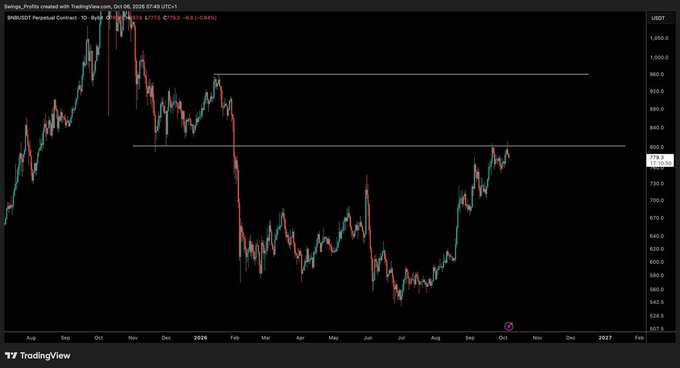Click the change value -6.6 (-0.84%)

[x=199, y=18]
